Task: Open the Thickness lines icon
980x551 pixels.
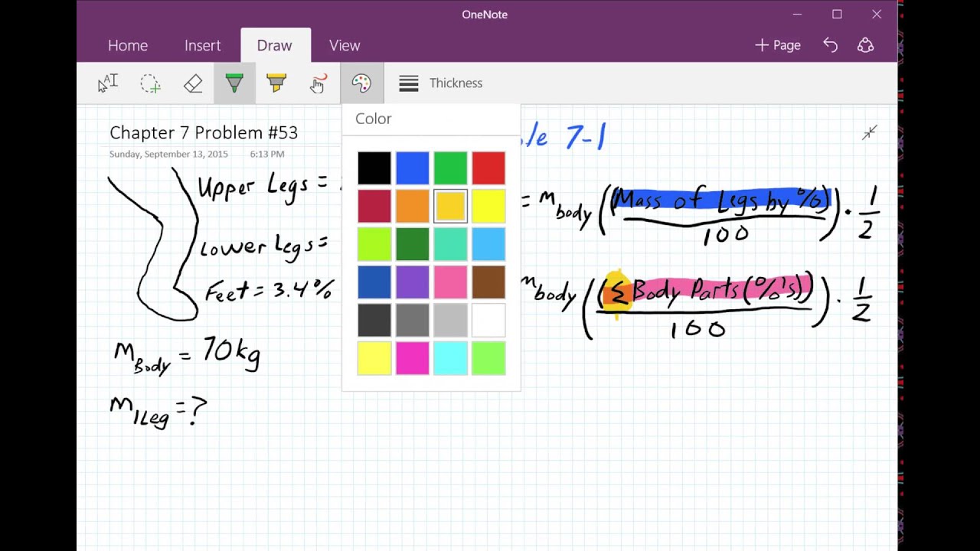Action: click(409, 83)
